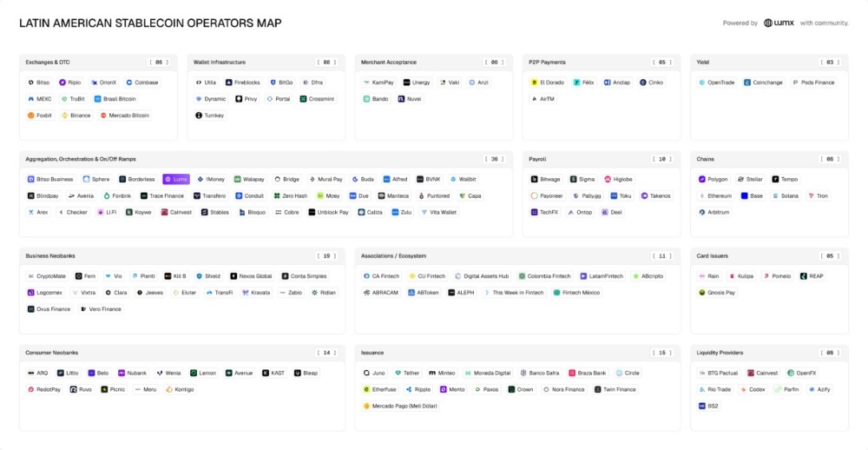Click the AirTM logo icon
Viewport: 868px width, 450px height.
coord(534,99)
